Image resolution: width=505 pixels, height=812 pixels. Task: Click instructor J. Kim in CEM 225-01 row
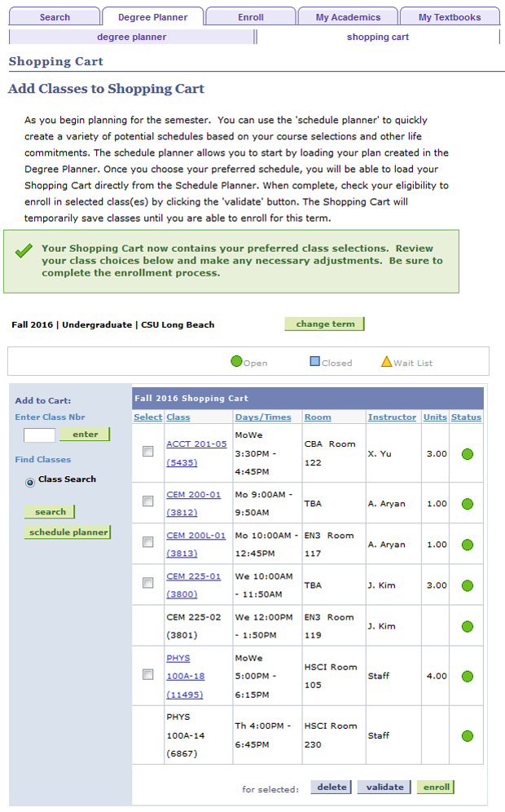pos(381,585)
